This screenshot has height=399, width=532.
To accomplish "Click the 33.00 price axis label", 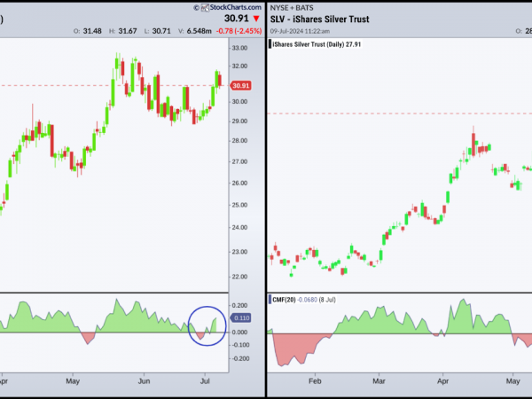I will point(239,48).
